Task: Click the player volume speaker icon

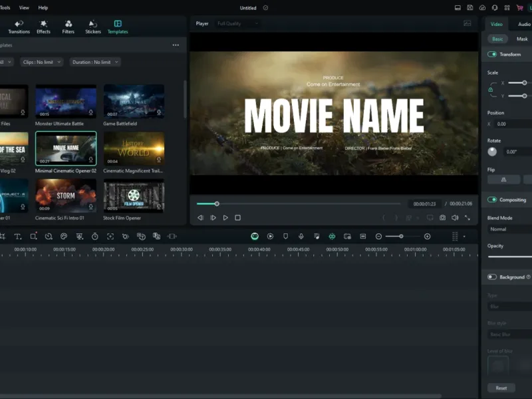Action: (455, 217)
